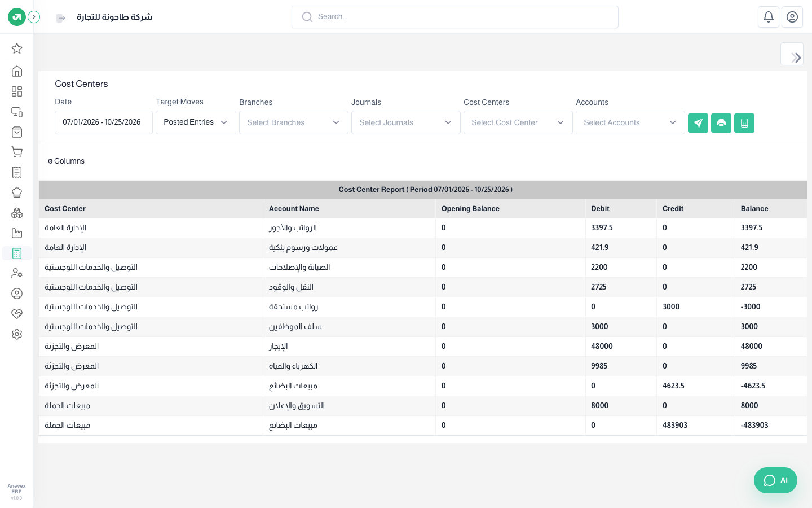This screenshot has width=812, height=508.
Task: Open favorites star in sidebar
Action: click(17, 49)
